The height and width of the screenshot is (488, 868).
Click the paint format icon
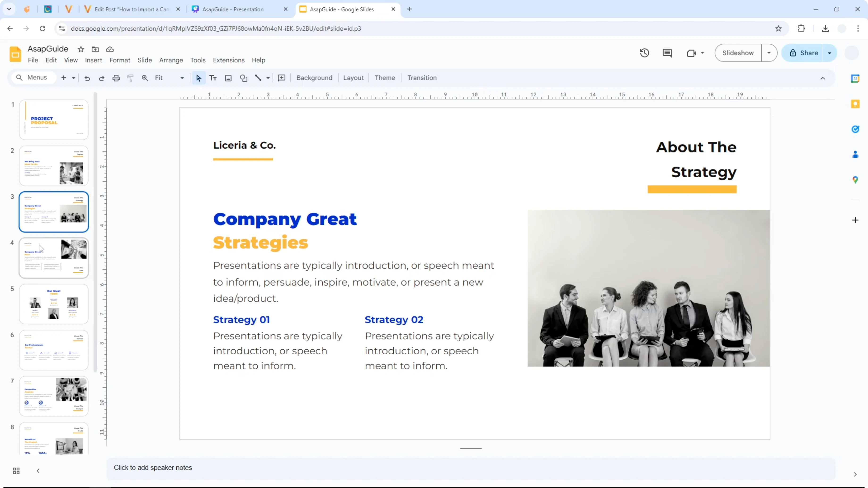click(130, 78)
